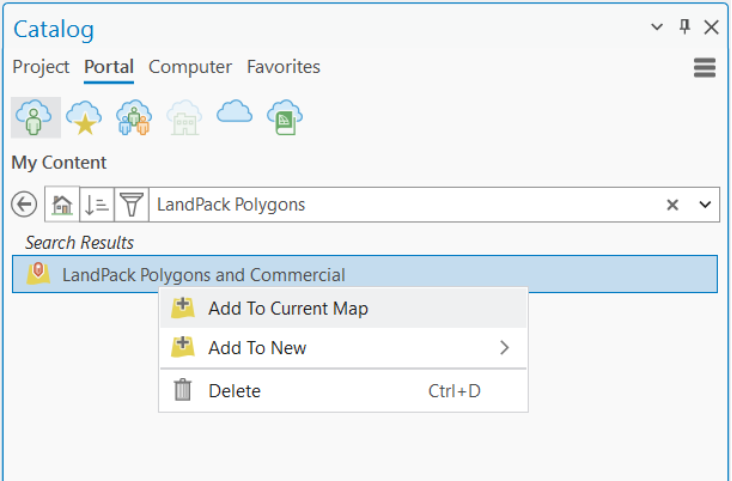Image resolution: width=732 pixels, height=481 pixels.
Task: Open the Catalog pane options dropdown
Action: coord(657,28)
